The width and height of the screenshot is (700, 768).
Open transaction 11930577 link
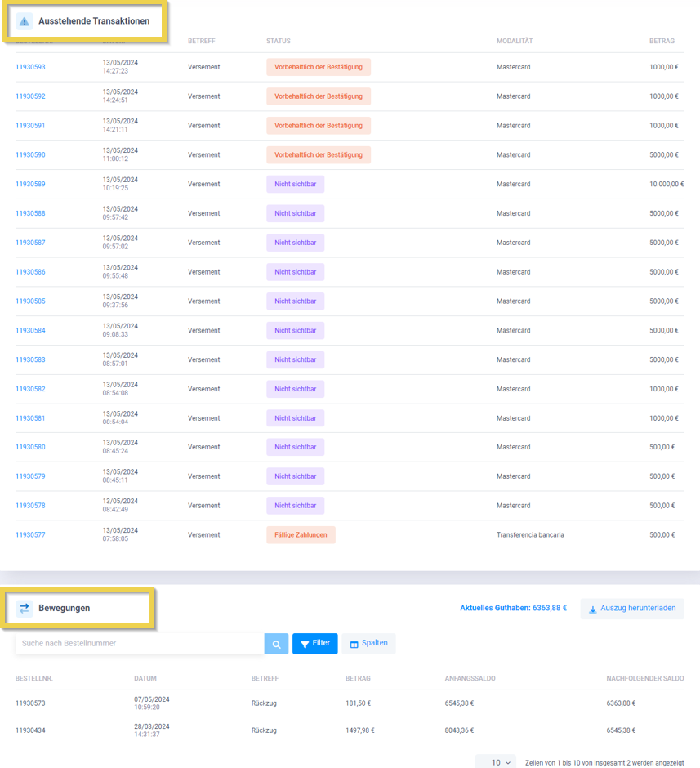(x=30, y=535)
